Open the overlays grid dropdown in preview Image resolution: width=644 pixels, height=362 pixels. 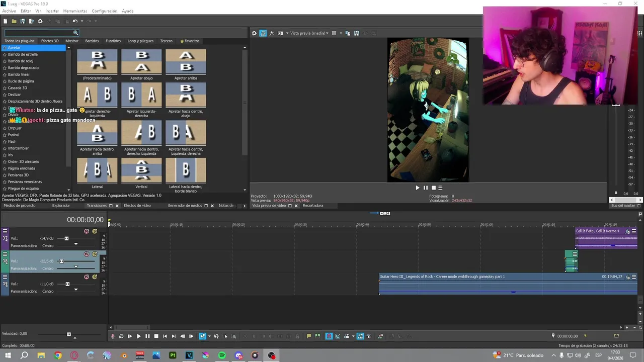click(341, 33)
